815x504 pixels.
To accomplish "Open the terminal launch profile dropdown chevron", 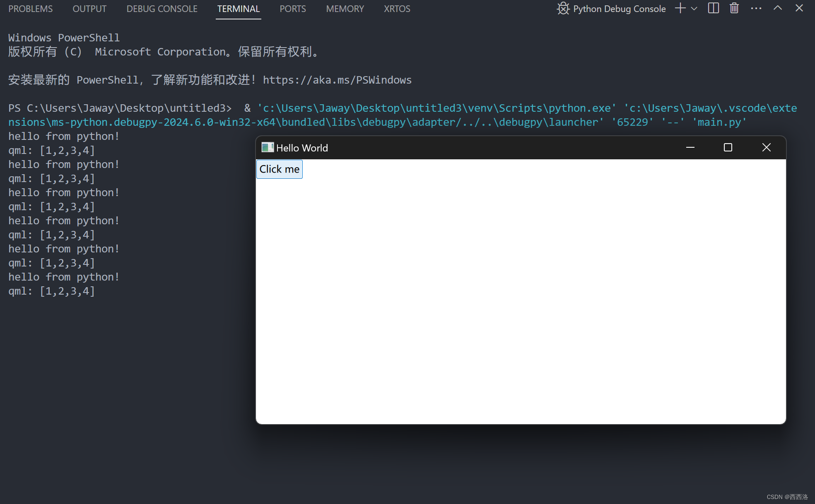I will [x=694, y=9].
